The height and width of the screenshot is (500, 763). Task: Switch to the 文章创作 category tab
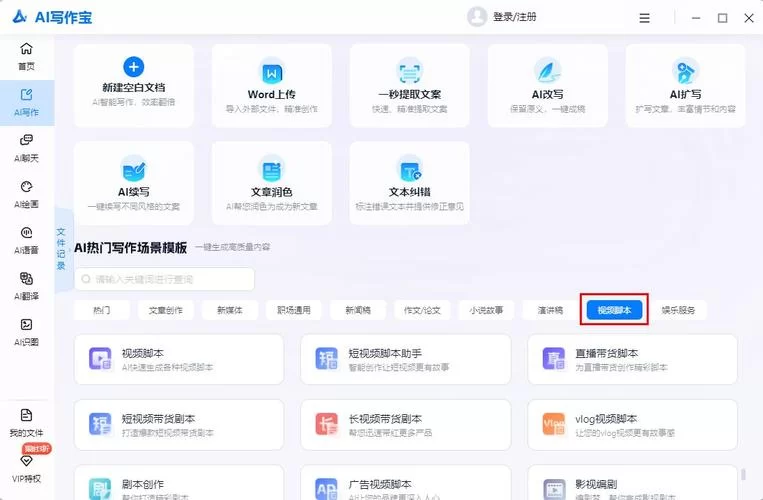[x=165, y=310]
